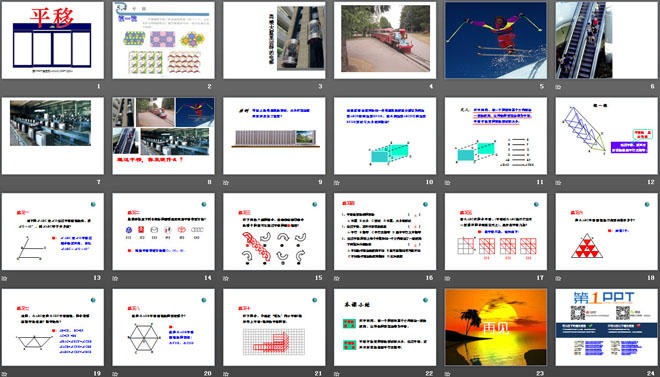Screen dimensions: 660x377
Task: Click slide number label 5
Action: click(x=542, y=87)
